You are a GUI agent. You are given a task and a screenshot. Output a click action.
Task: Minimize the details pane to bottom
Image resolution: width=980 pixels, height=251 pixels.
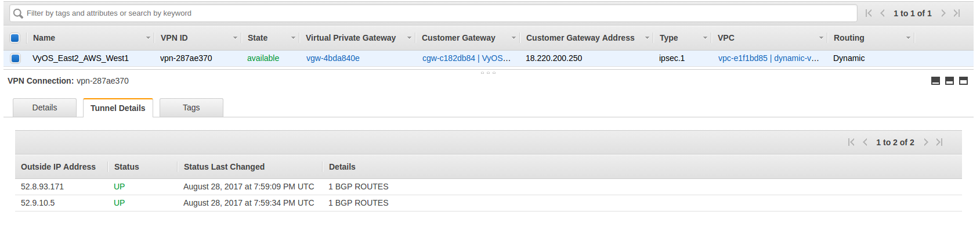pos(935,81)
